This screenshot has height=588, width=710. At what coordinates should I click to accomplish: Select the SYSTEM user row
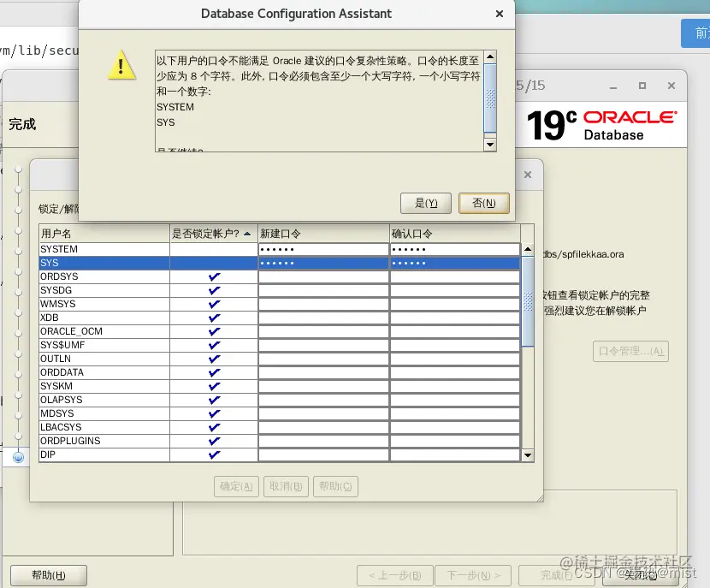pyautogui.click(x=280, y=249)
